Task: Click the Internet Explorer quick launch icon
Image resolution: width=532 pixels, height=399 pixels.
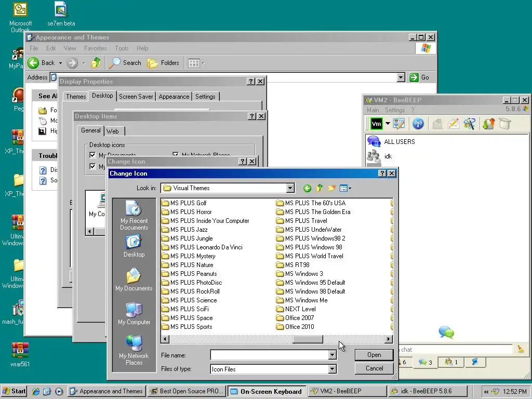Action: [36, 391]
